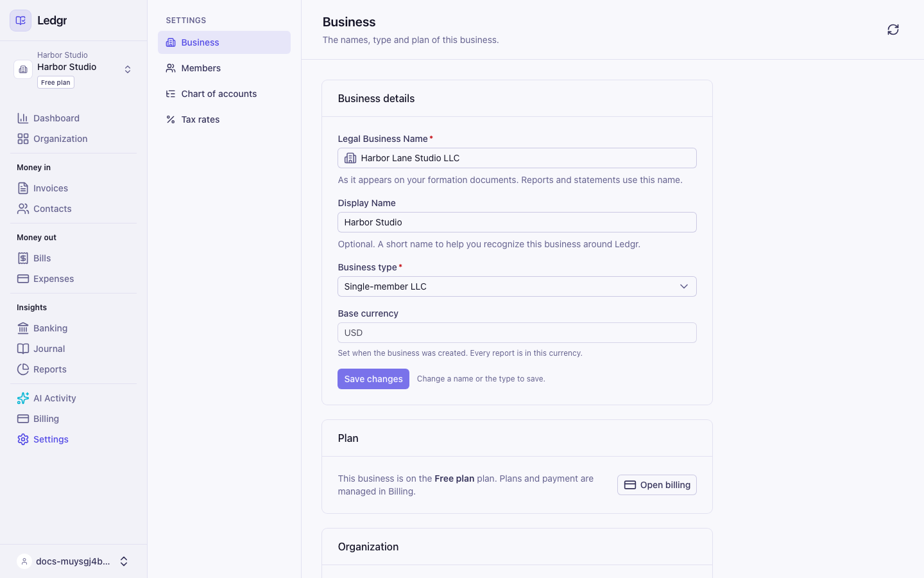Select the Business settings tab
Image resolution: width=924 pixels, height=578 pixels.
224,42
